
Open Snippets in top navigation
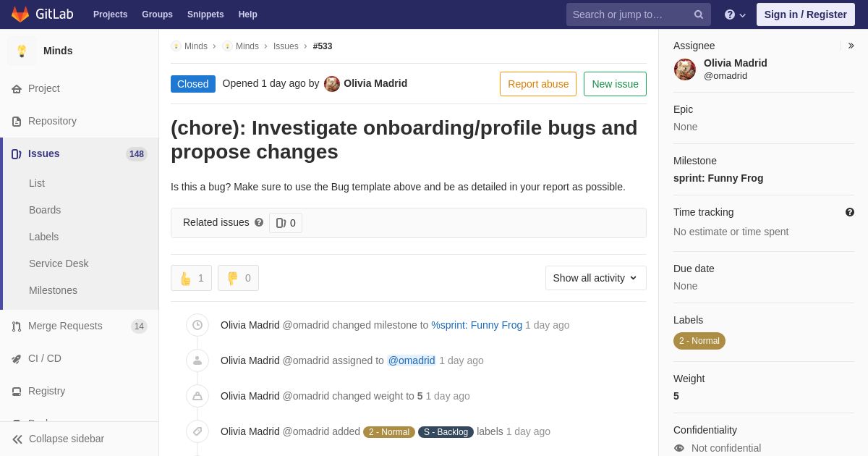[205, 14]
